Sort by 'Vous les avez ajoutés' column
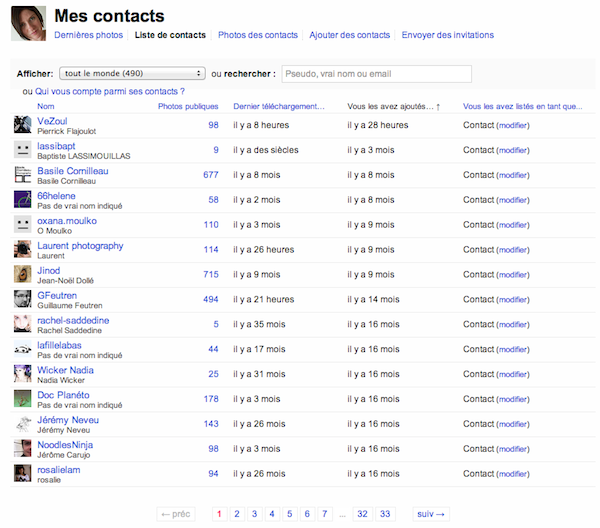The image size is (600, 528). (x=393, y=107)
